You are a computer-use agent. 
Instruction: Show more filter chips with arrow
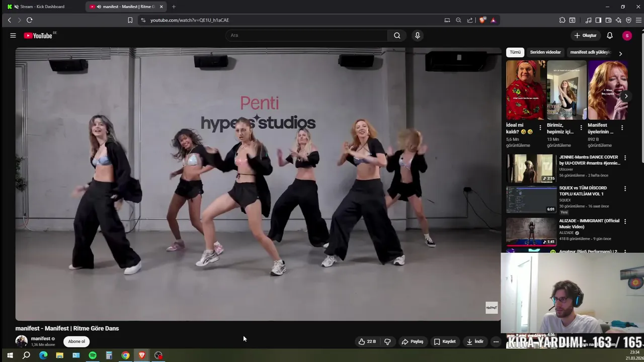click(620, 53)
